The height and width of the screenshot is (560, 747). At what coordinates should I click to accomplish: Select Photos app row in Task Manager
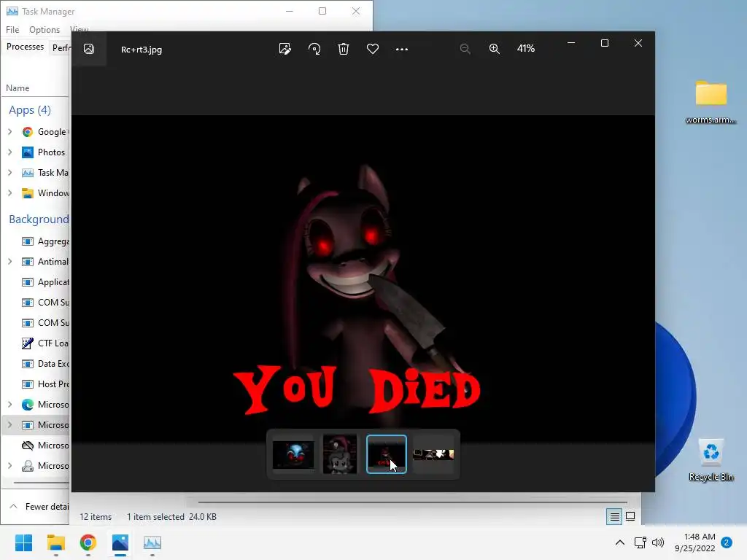(x=36, y=152)
